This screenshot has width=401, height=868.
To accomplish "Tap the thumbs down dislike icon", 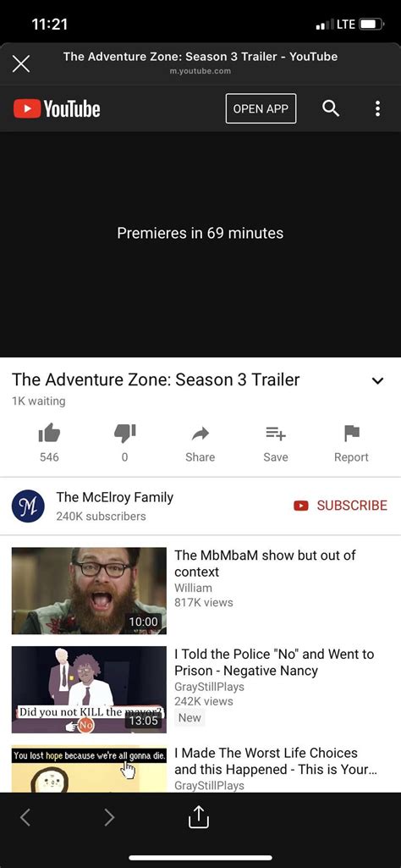I will pyautogui.click(x=124, y=434).
